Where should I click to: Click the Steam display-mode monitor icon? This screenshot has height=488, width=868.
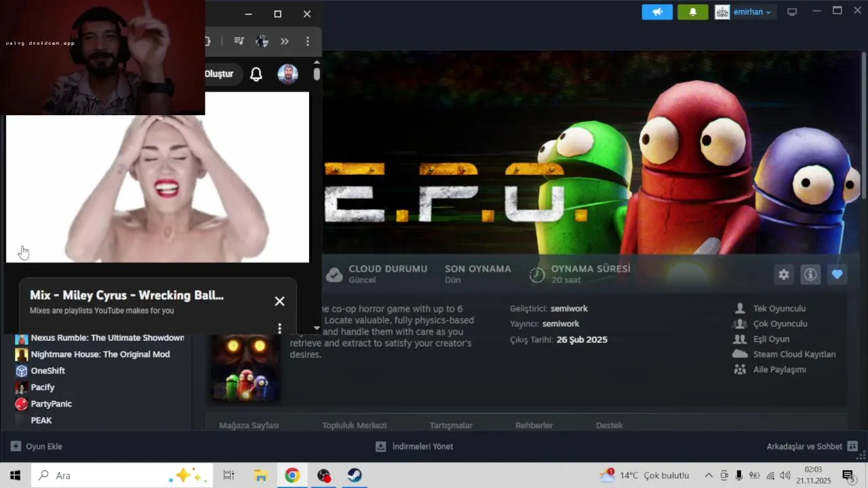[791, 12]
